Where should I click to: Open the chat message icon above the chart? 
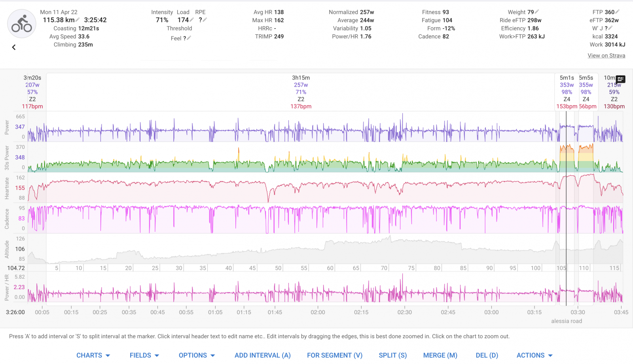[x=620, y=80]
